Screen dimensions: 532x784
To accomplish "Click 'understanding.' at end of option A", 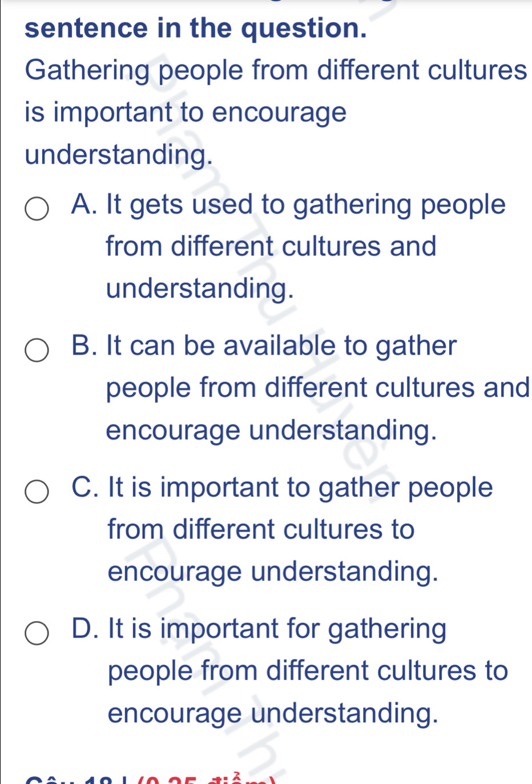I will (200, 289).
